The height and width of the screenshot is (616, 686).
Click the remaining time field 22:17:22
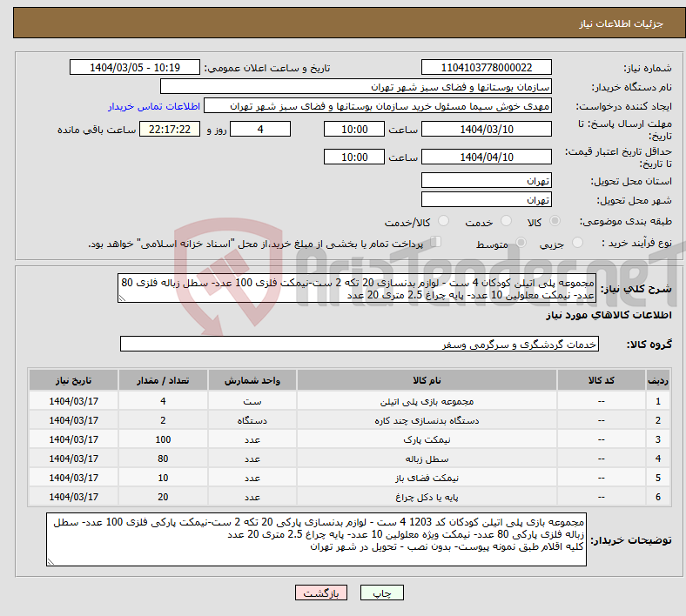[x=170, y=129]
